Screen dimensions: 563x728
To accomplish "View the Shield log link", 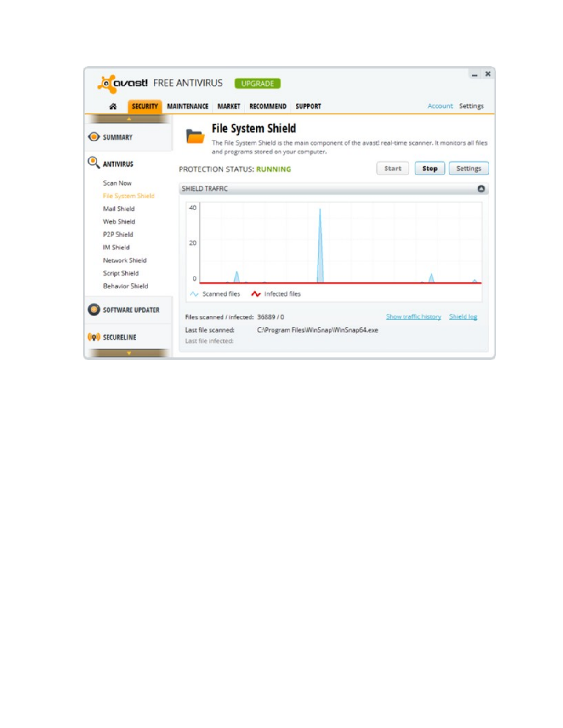I will pos(463,316).
